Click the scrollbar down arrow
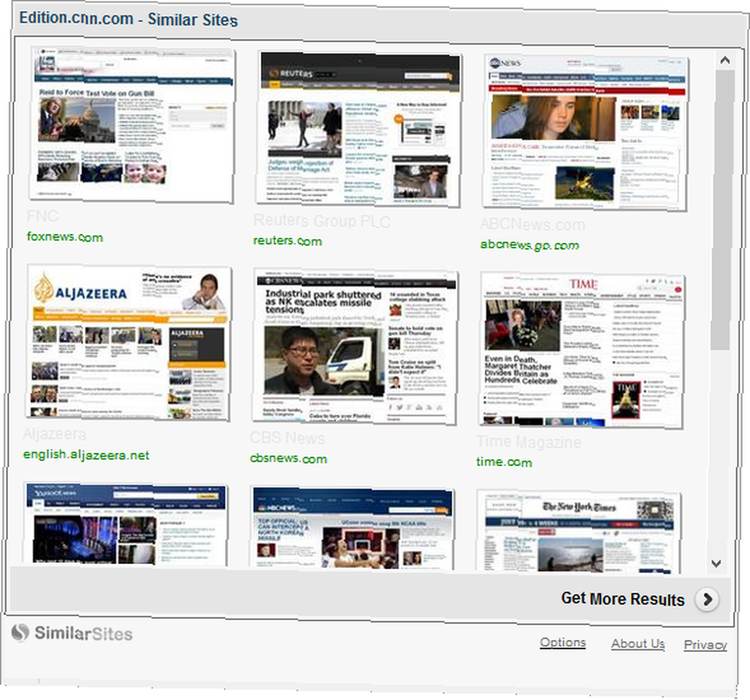The image size is (750, 700). pos(716,563)
